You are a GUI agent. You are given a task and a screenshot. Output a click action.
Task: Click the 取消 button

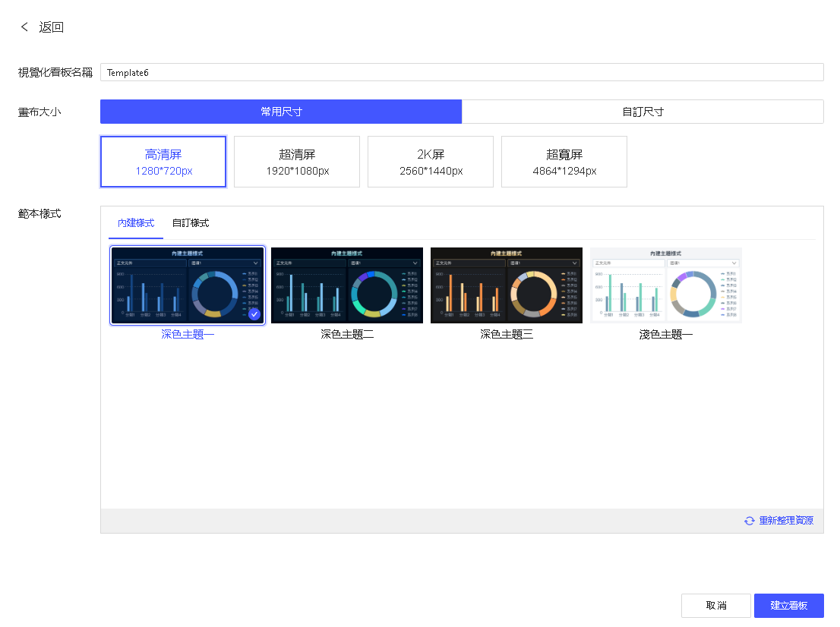pyautogui.click(x=715, y=606)
